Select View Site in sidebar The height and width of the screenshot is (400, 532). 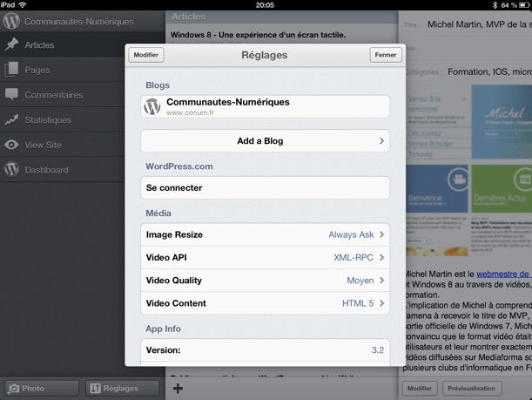[63, 145]
